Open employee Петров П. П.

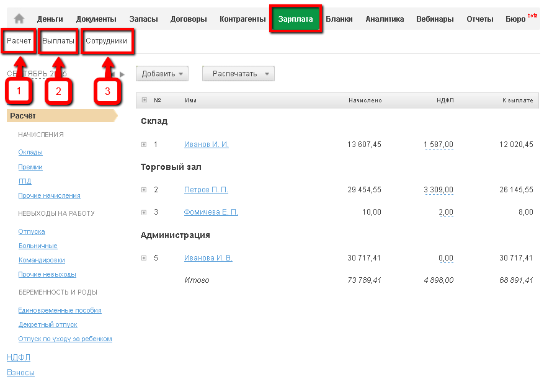tap(206, 190)
